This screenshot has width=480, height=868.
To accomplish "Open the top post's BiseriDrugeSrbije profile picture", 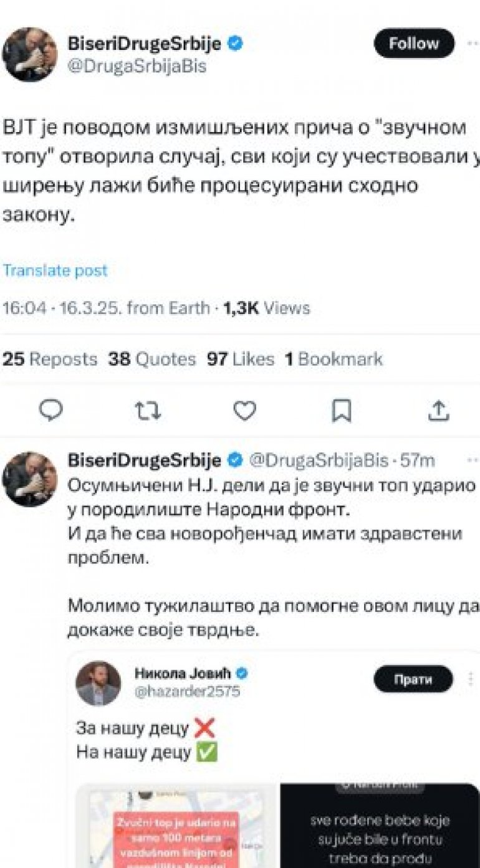I will (x=29, y=54).
